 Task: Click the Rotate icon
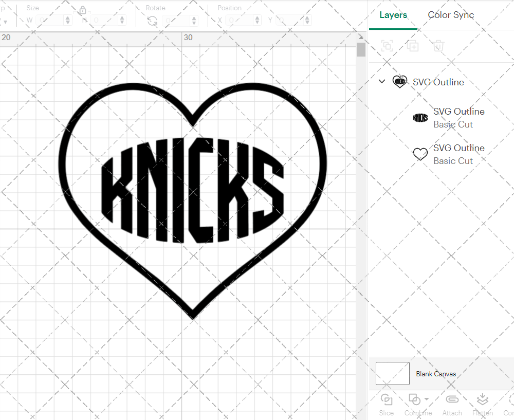[x=152, y=21]
